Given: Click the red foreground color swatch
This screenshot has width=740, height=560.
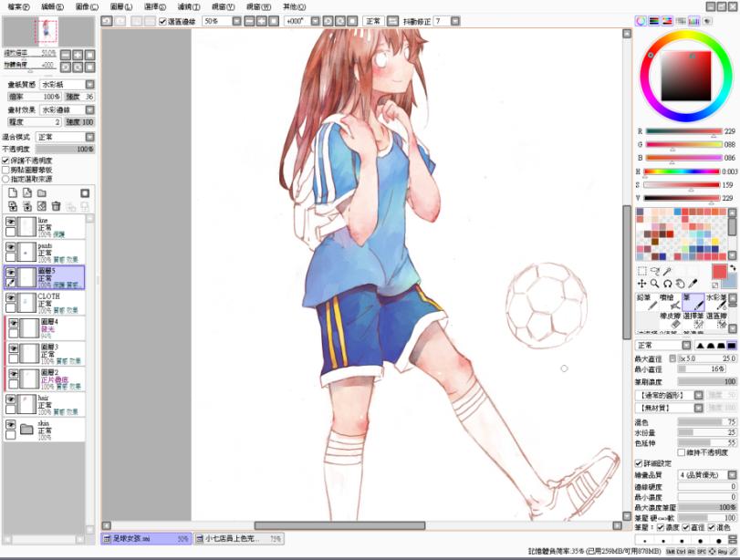Looking at the screenshot, I should pyautogui.click(x=719, y=272).
